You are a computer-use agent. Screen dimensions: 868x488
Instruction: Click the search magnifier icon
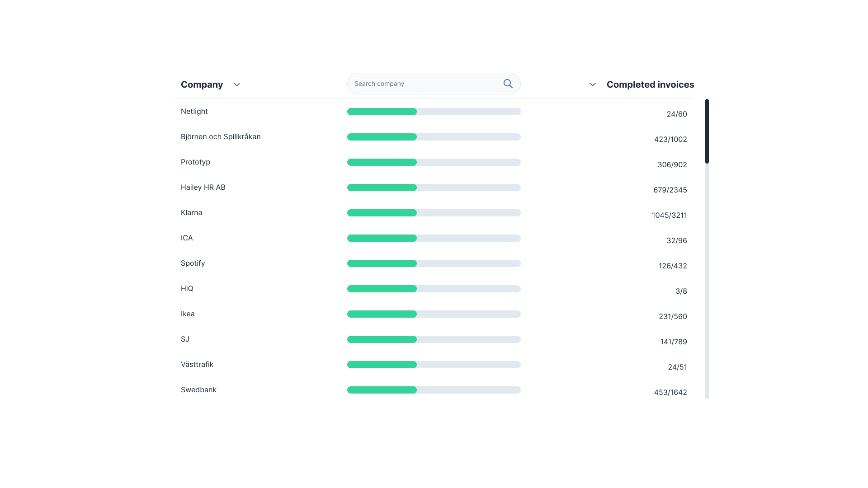(x=508, y=84)
